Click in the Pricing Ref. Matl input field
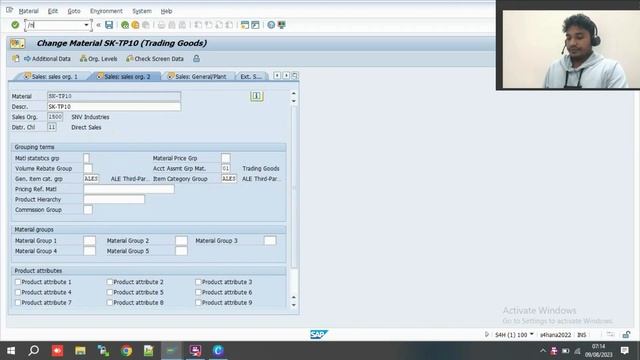Viewport: 640px width, 360px height. click(129, 189)
